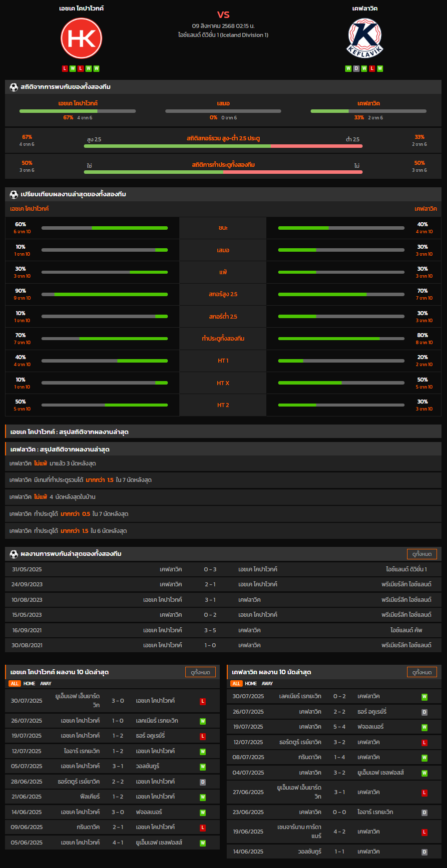Click 16/09/2021 ไอซ์แลนด์ คัพ match row
Viewport: 447px width, 868px height.
pos(223,630)
